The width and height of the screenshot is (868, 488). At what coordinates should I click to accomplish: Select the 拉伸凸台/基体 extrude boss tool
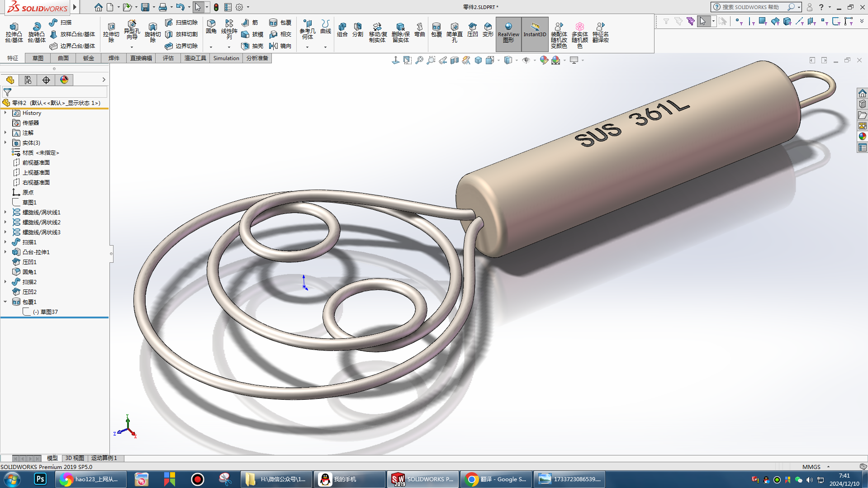point(14,33)
